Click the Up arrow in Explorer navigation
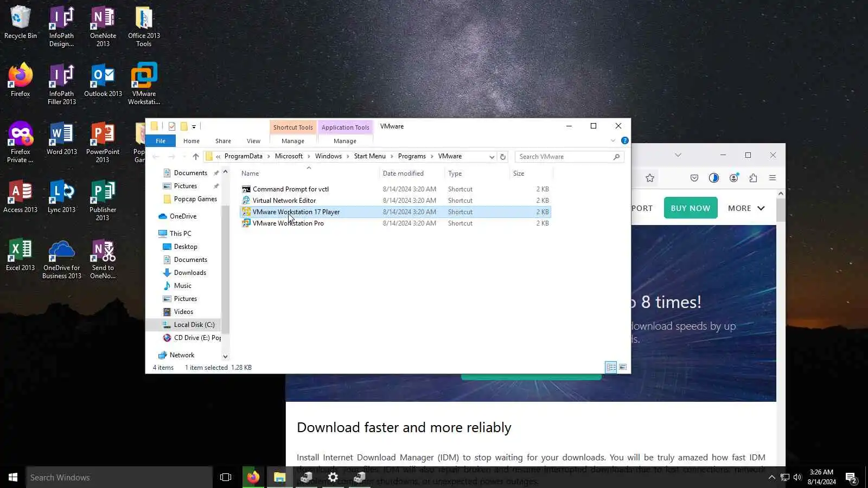This screenshot has height=488, width=868. (x=196, y=157)
